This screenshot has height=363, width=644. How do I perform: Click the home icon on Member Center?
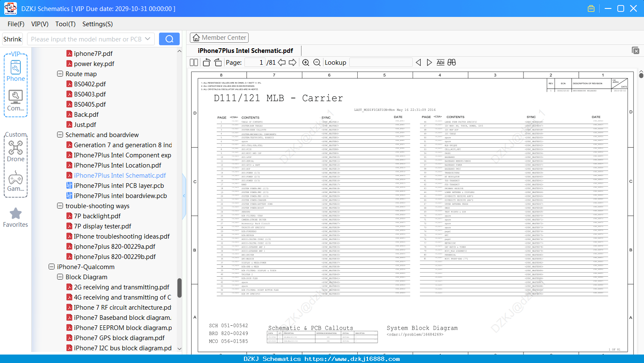click(x=196, y=38)
